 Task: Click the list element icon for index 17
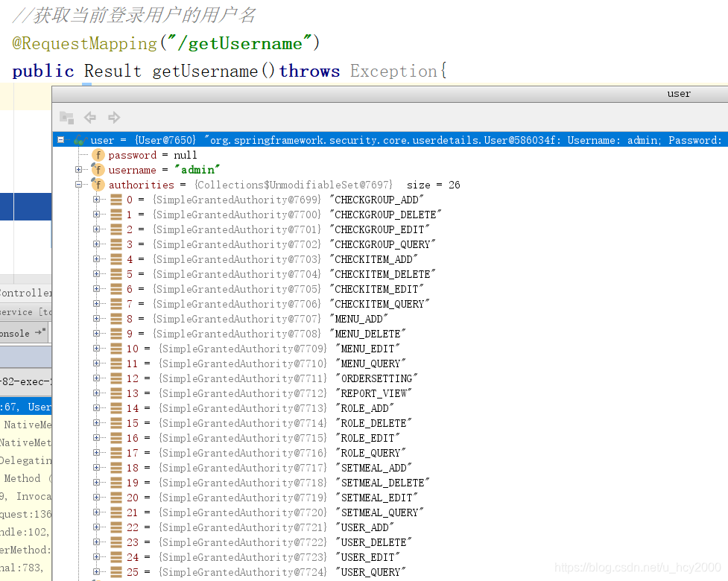click(116, 452)
